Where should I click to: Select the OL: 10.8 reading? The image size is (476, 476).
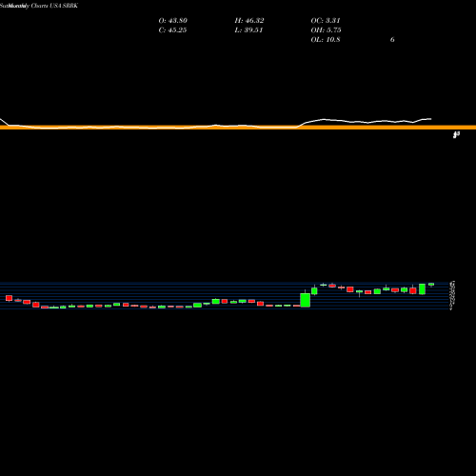(x=326, y=40)
